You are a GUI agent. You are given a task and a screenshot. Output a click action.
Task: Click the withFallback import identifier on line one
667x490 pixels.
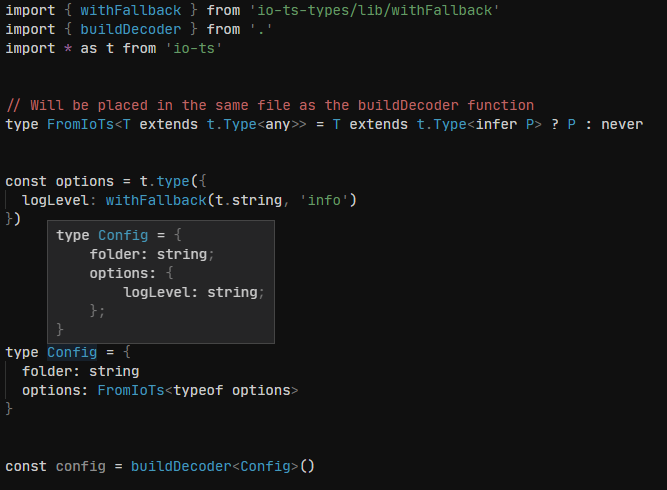tap(131, 10)
